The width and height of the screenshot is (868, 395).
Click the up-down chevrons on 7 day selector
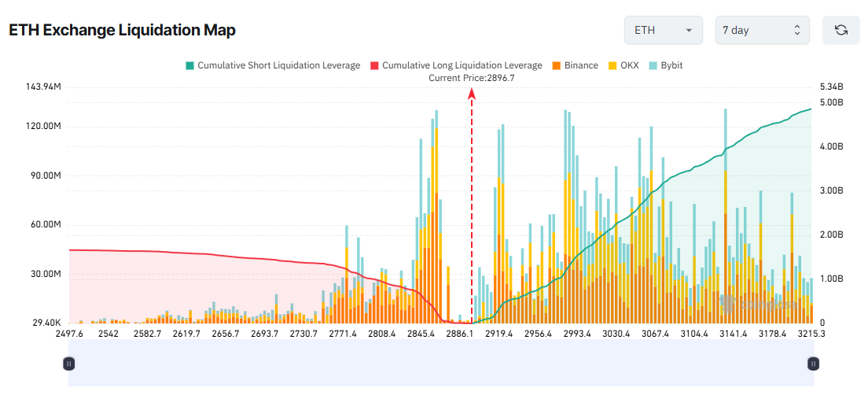pyautogui.click(x=796, y=30)
